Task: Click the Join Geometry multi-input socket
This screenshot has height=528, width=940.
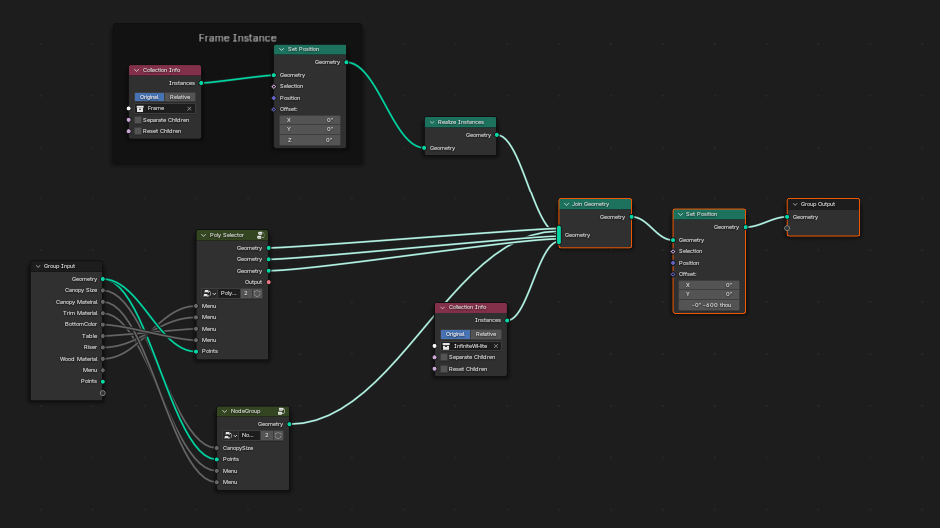Action: coord(559,235)
